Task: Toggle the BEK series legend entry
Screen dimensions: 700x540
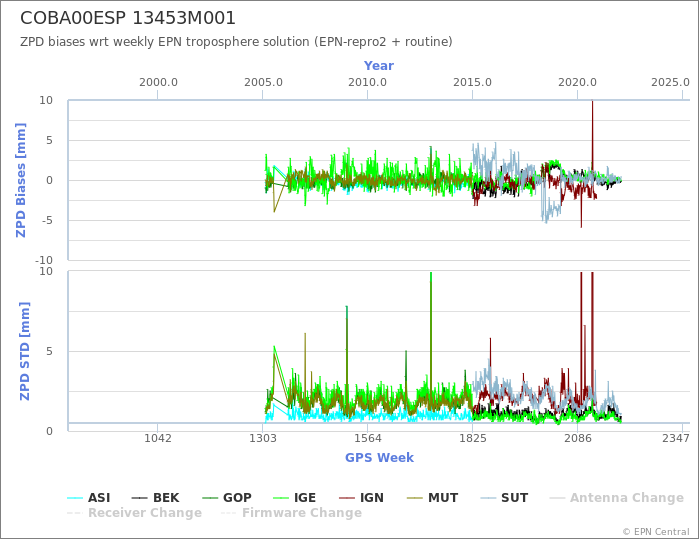Action: (x=155, y=498)
